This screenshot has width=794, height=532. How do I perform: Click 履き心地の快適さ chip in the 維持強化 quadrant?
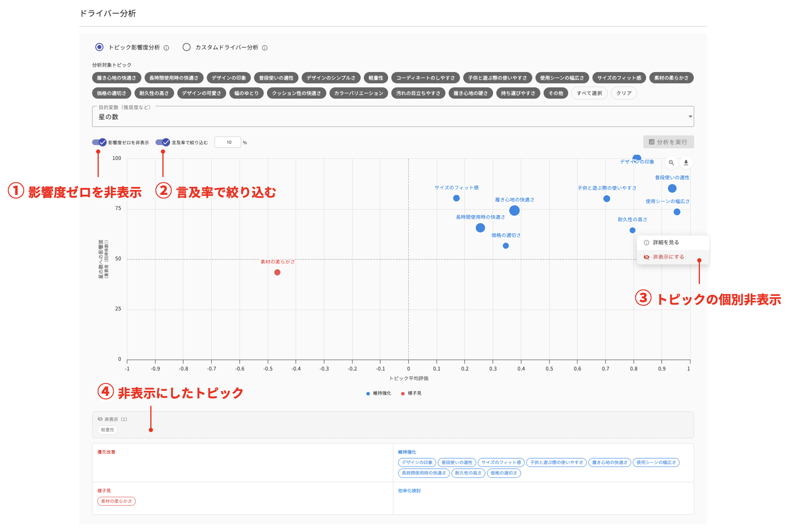609,463
